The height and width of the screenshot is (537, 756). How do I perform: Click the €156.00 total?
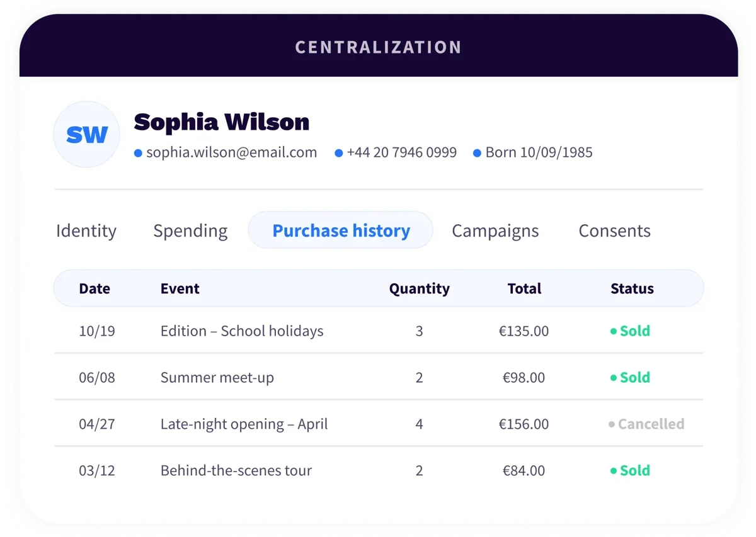(524, 424)
